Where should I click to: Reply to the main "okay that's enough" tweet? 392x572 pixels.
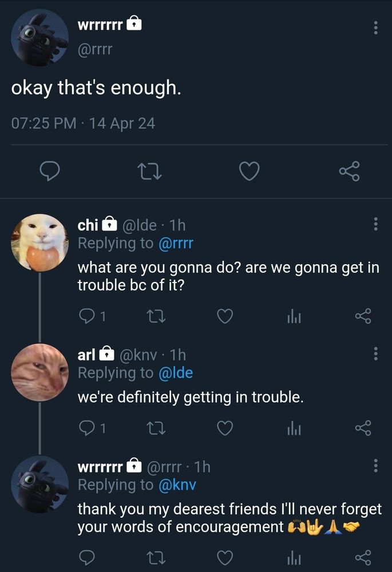[50, 171]
